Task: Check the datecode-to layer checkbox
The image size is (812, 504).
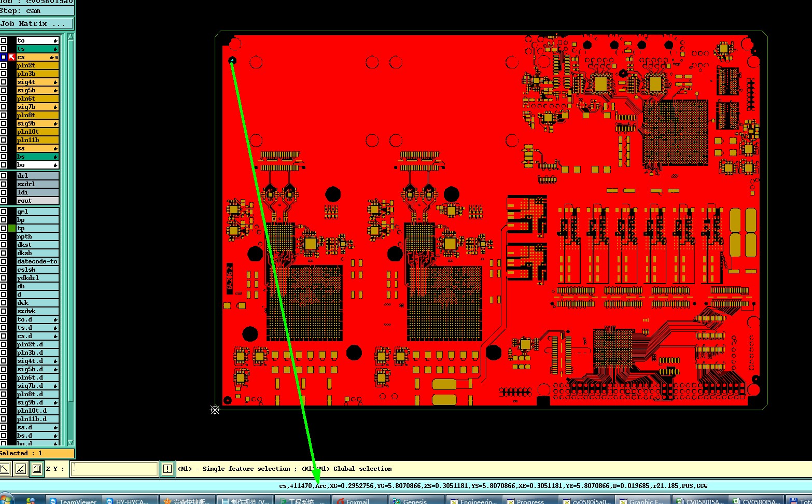Action: (x=4, y=261)
